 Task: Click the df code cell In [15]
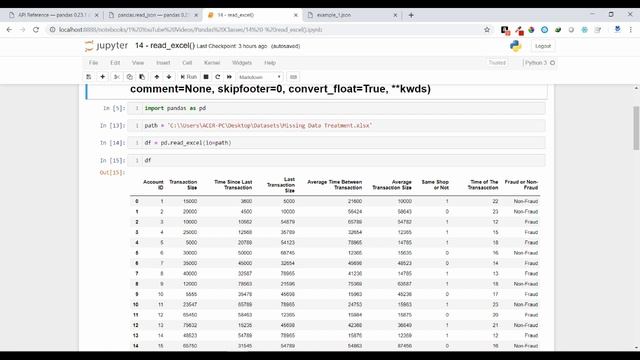(336, 160)
